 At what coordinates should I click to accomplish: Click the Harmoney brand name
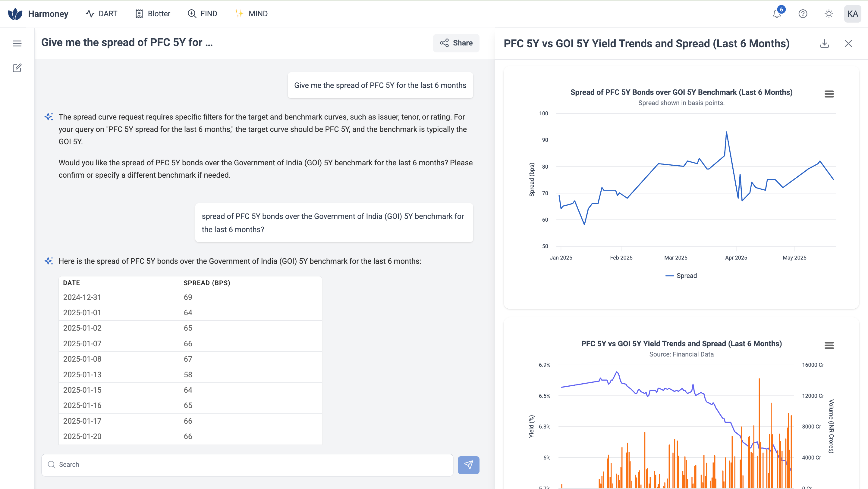coord(48,14)
